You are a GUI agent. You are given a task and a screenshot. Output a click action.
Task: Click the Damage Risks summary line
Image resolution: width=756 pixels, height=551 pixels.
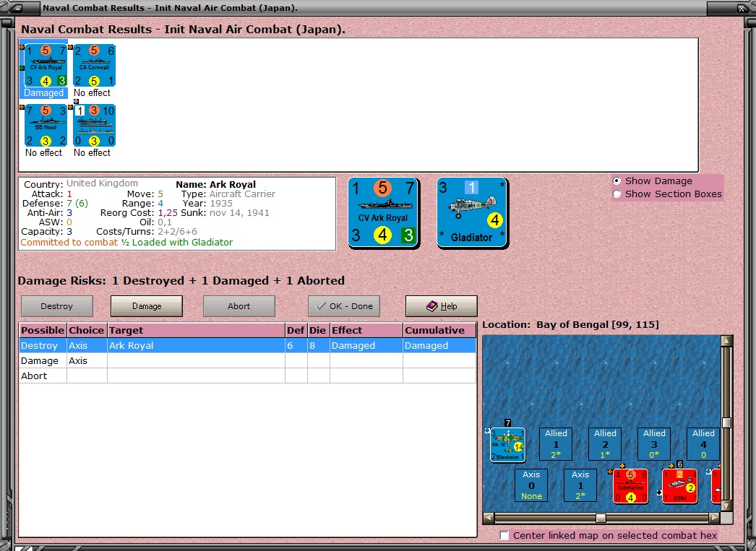[x=181, y=281]
